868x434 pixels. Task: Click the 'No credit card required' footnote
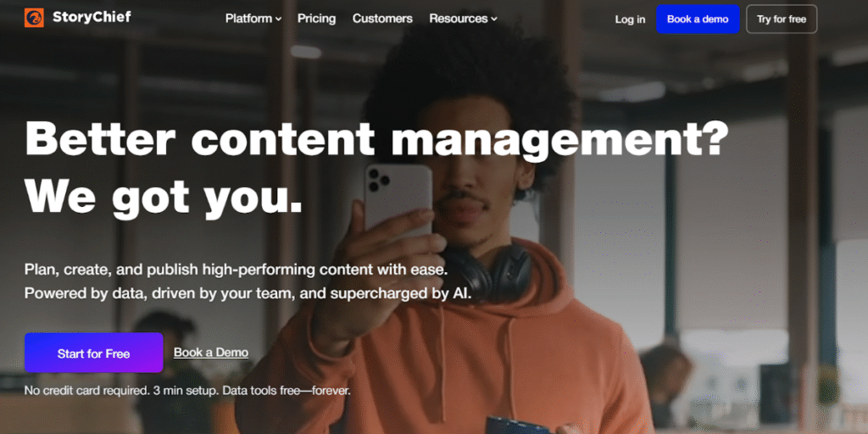tap(187, 392)
